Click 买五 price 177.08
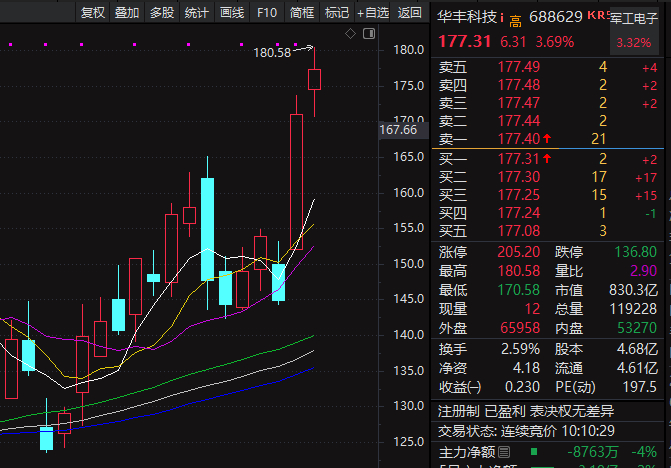 pyautogui.click(x=519, y=231)
